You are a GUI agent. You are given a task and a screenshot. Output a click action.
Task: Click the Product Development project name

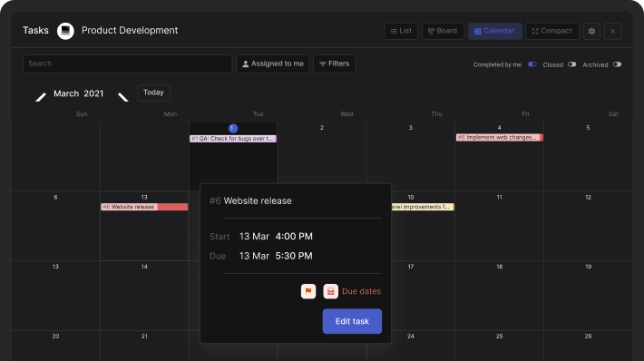coord(130,31)
